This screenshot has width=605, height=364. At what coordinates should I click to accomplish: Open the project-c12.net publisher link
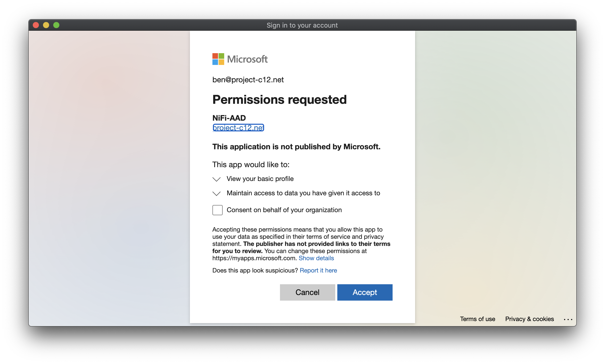click(238, 128)
